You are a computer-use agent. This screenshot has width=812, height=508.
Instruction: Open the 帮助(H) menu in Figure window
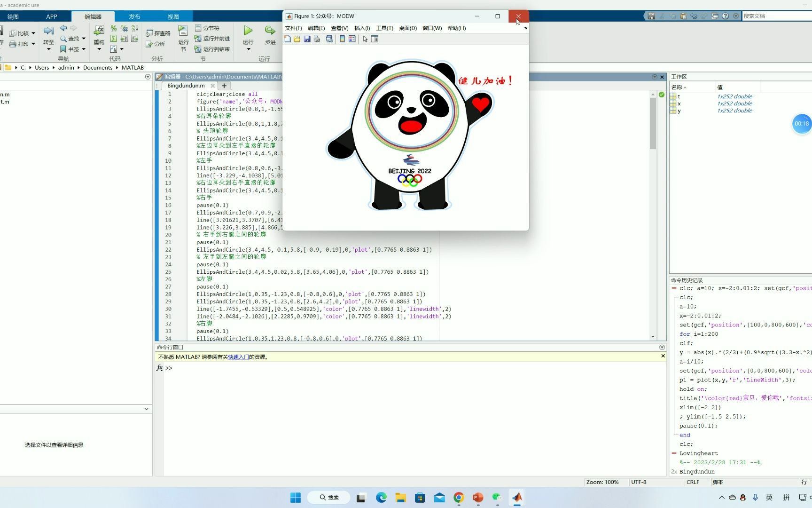457,28
